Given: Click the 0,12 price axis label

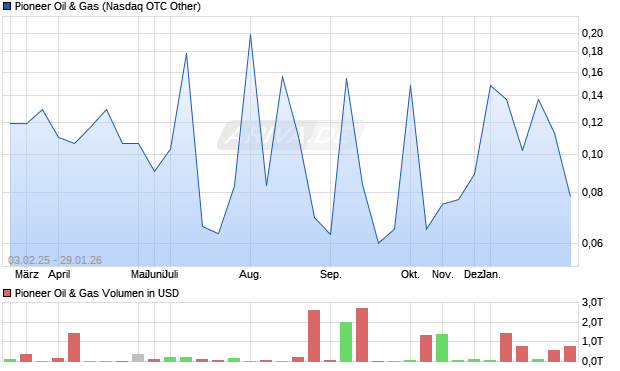Looking at the screenshot, I should click(592, 123).
